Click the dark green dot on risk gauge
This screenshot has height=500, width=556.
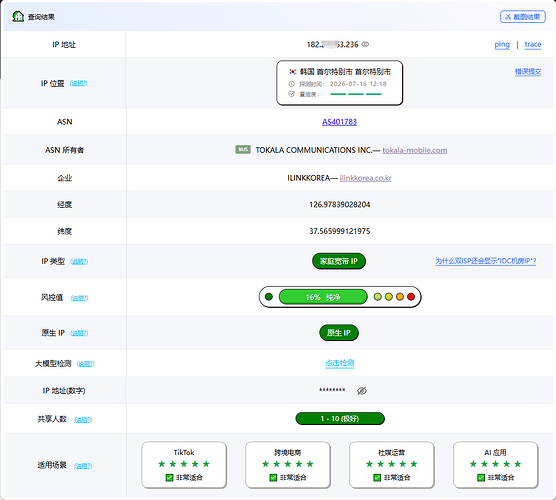[269, 296]
